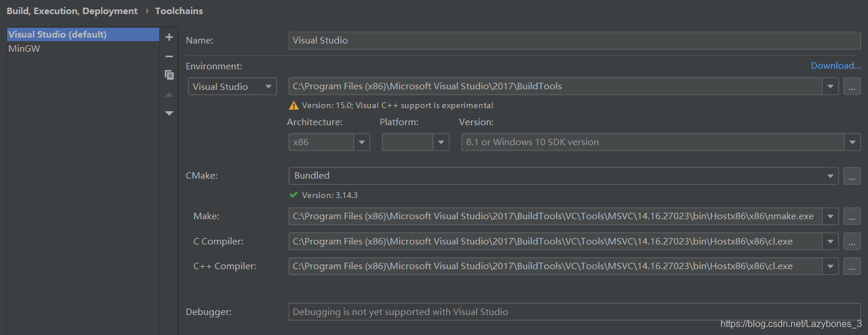Expand the Make path dropdown arrow
The image size is (868, 335).
pos(830,216)
